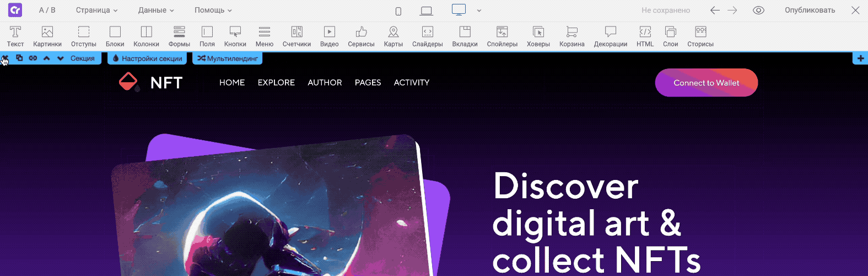This screenshot has width=868, height=276.
Task: Click the editor logo icon
Action: coord(15,10)
